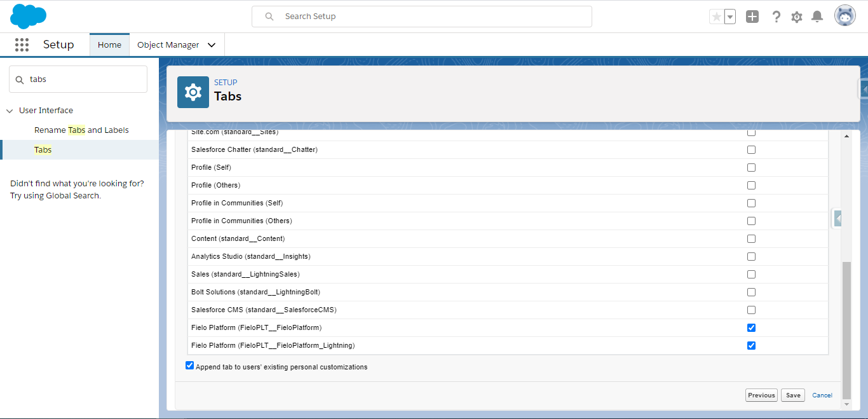The image size is (868, 419).
Task: Switch to the Home tab
Action: pos(109,45)
